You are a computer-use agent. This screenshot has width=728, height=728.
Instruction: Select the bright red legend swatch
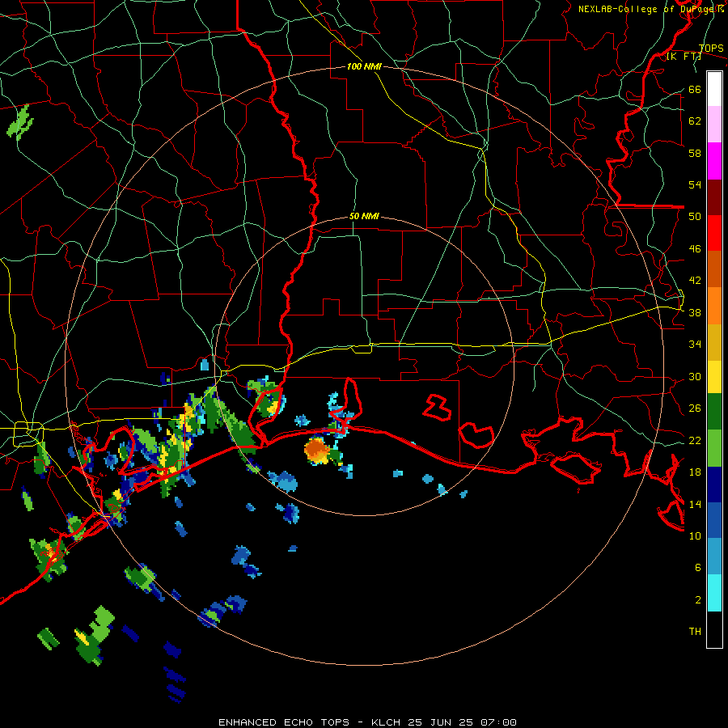click(714, 233)
